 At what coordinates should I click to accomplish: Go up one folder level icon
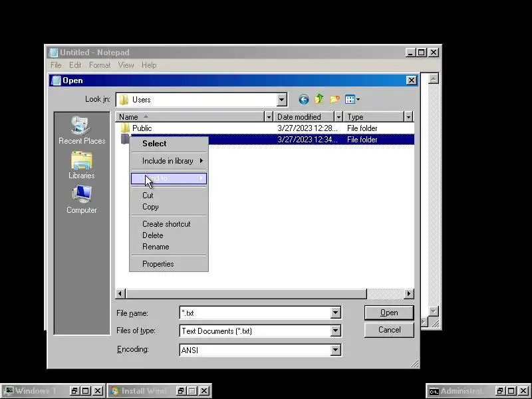point(319,98)
